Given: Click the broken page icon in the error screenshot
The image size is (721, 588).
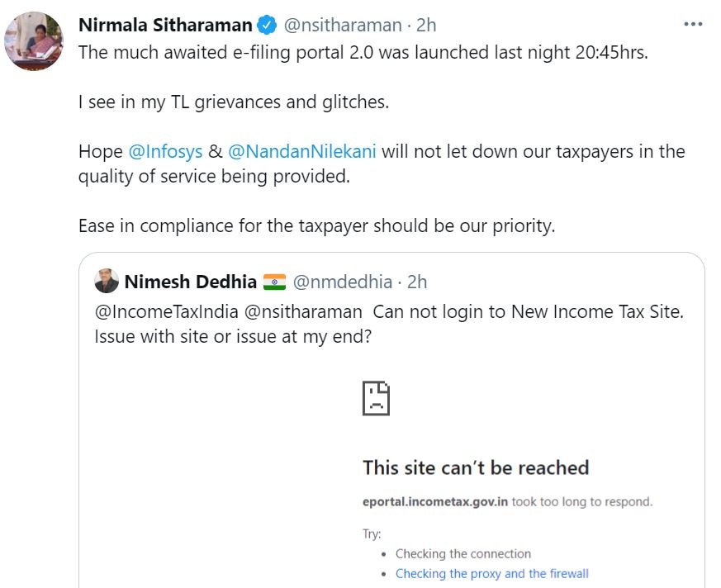Looking at the screenshot, I should [377, 397].
